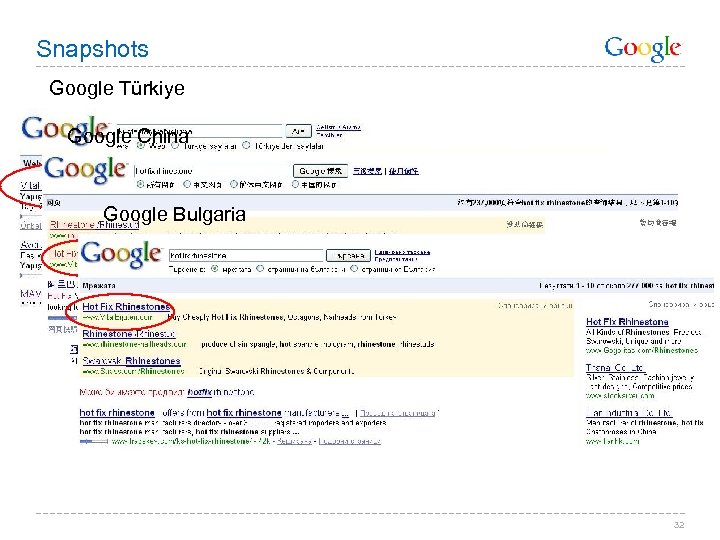
Task: Click the Google logo in the slide header
Action: pos(642,49)
